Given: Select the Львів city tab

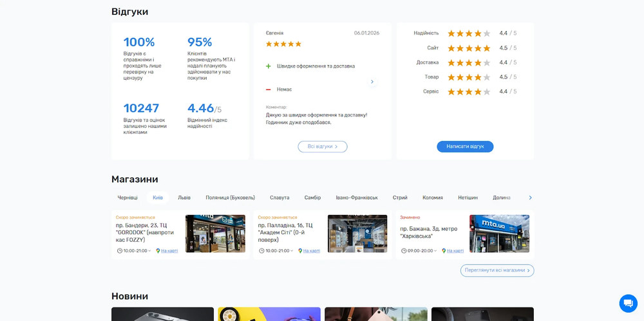Looking at the screenshot, I should coord(184,197).
